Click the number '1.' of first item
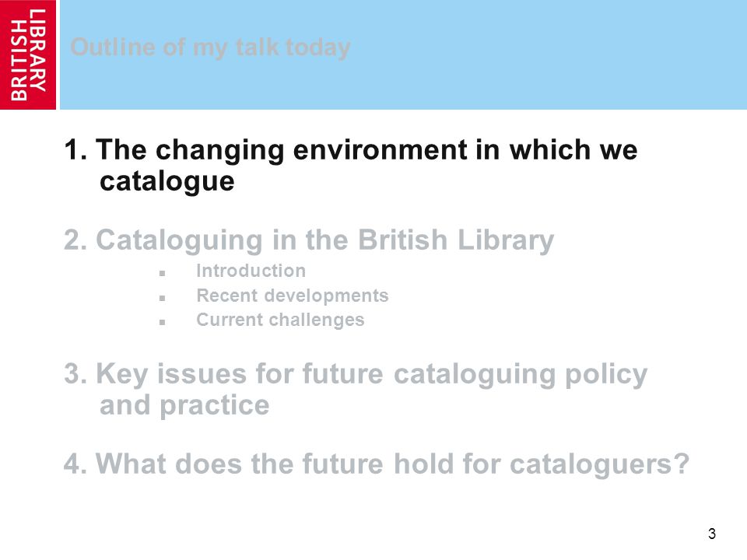The width and height of the screenshot is (747, 560). (75, 149)
